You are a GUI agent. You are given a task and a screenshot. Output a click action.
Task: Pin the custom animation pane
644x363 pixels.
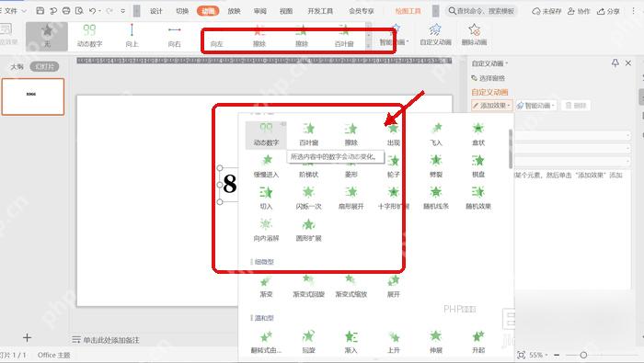coord(615,63)
